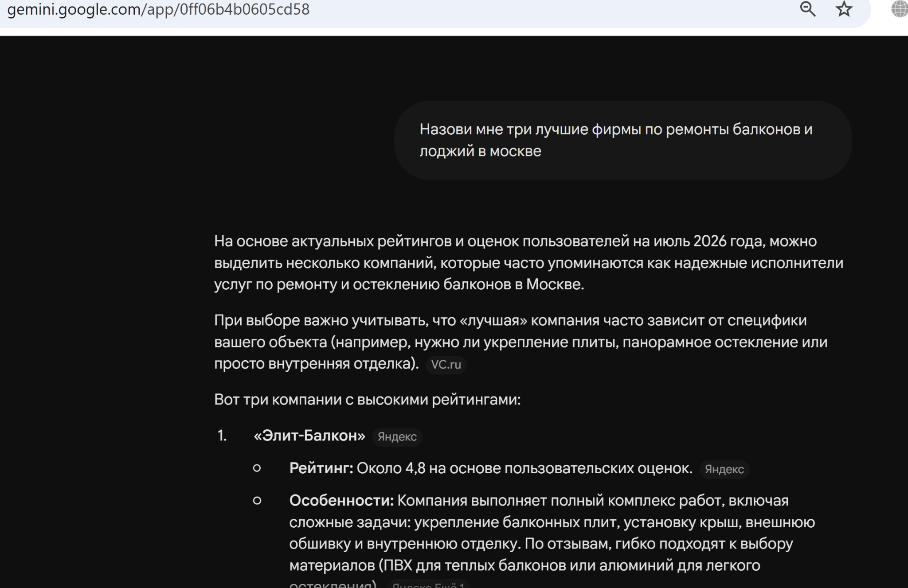This screenshot has width=908, height=588.
Task: Select the 'Особенности:' bold label
Action: (341, 501)
